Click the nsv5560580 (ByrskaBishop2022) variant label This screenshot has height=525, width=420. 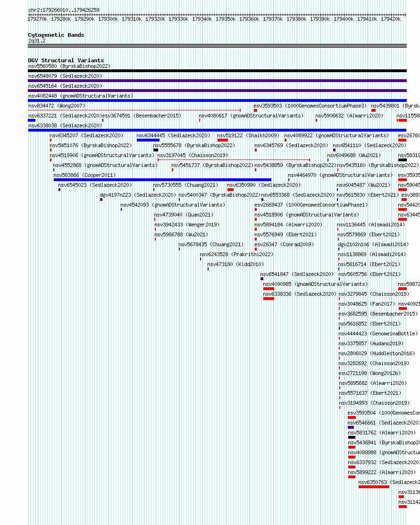click(69, 67)
